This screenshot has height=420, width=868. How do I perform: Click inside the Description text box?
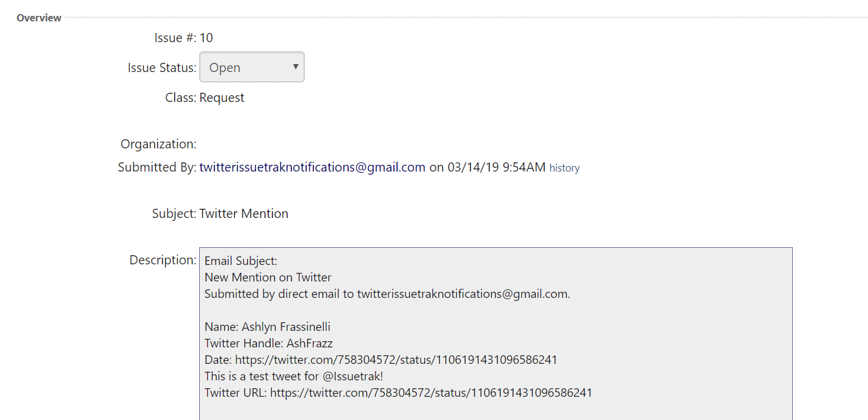pyautogui.click(x=495, y=333)
